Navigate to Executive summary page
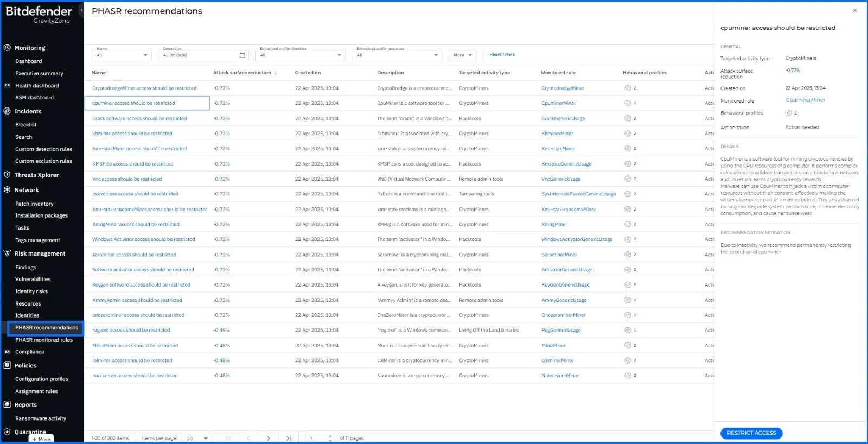 [x=39, y=73]
